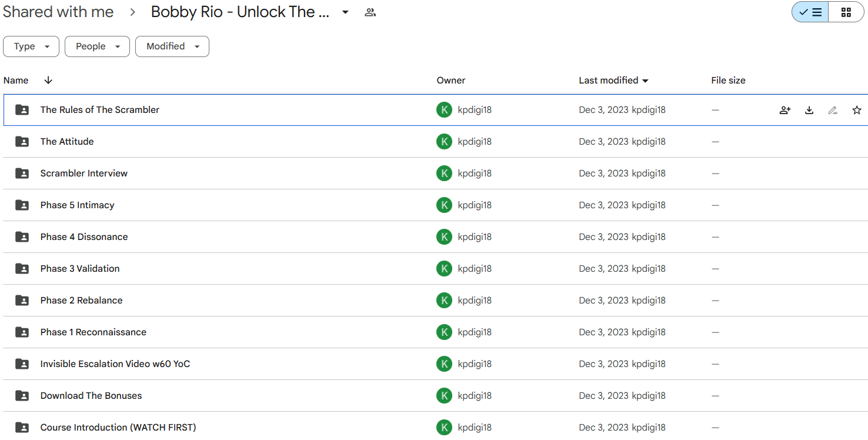Switch to grid layout view
This screenshot has width=868, height=440.
pyautogui.click(x=846, y=12)
